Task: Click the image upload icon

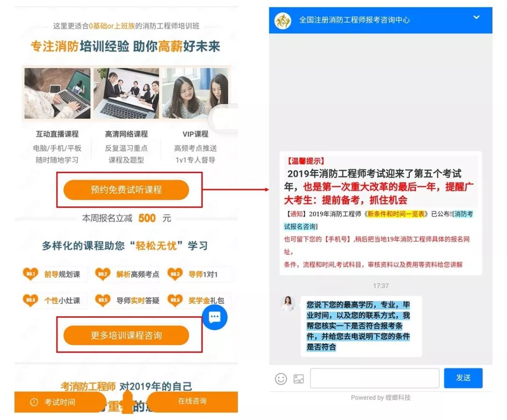Action: (x=299, y=379)
